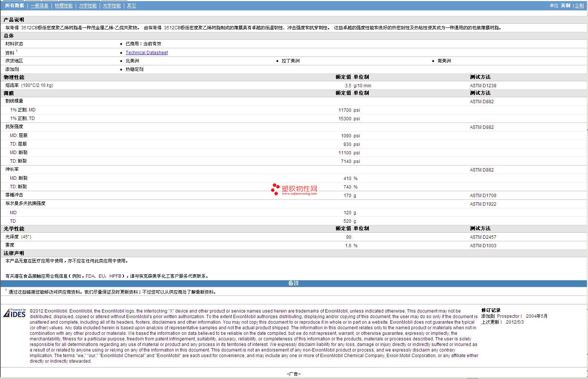This screenshot has height=379, width=588.
Task: Select the 1090 psi value
Action: [x=350, y=136]
